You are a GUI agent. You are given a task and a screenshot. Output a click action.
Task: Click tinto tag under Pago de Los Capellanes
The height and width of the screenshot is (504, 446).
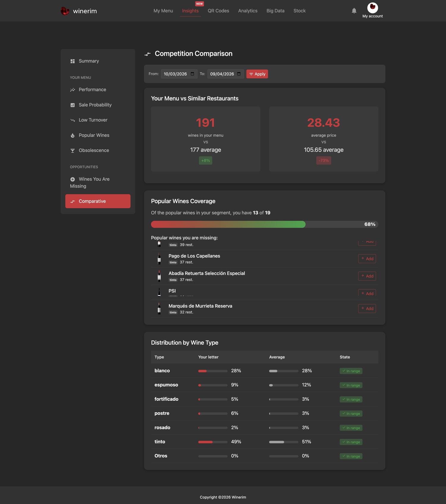[173, 262]
